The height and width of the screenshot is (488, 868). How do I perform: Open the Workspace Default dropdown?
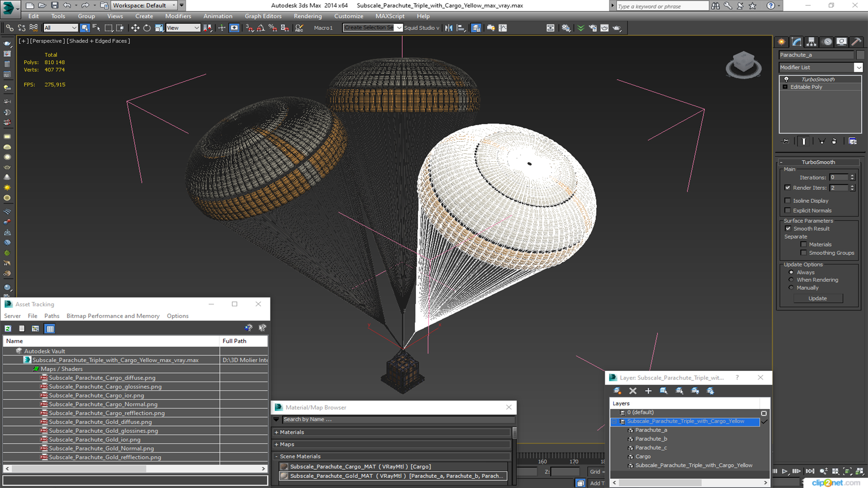[144, 5]
